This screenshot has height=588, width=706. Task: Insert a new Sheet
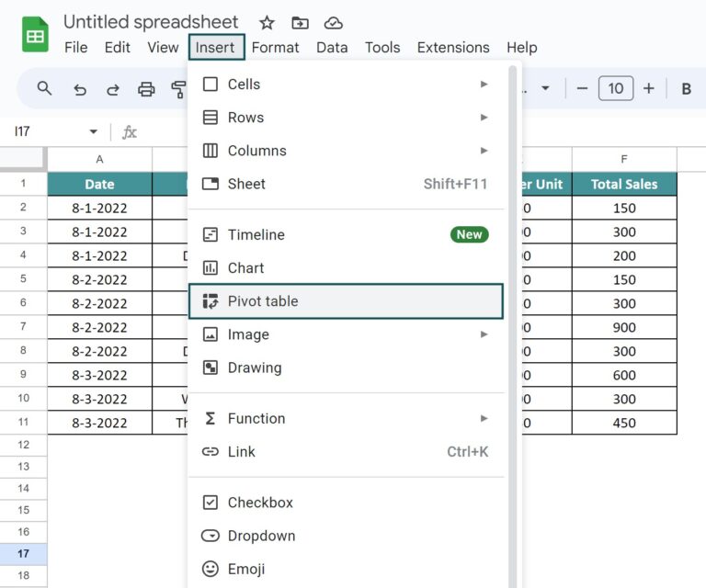[x=346, y=184]
